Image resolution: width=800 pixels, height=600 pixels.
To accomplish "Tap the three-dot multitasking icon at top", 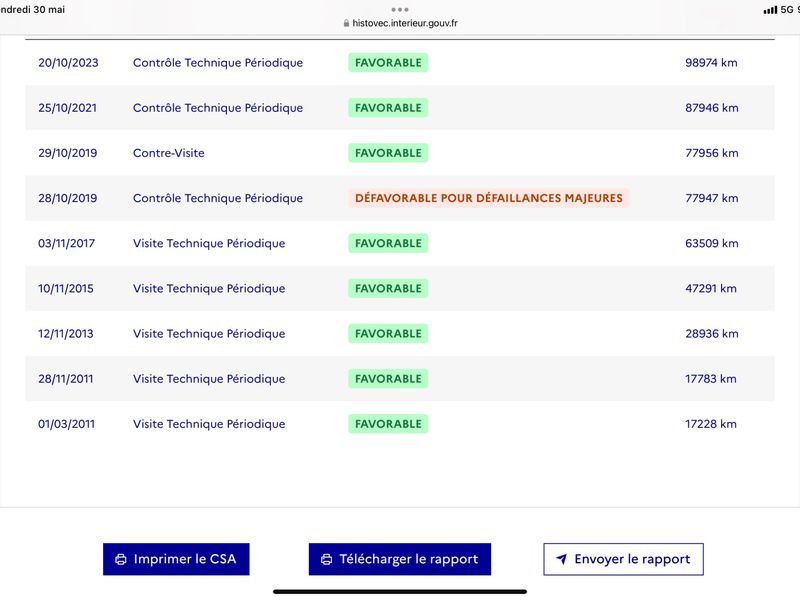I will pyautogui.click(x=399, y=10).
